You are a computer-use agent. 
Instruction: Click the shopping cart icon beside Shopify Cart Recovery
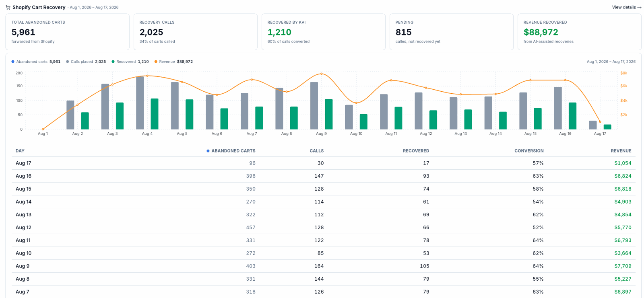[x=8, y=7]
